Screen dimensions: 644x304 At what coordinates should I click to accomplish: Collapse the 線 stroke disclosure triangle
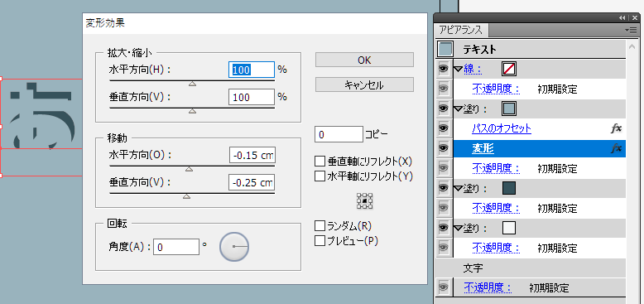tap(458, 70)
